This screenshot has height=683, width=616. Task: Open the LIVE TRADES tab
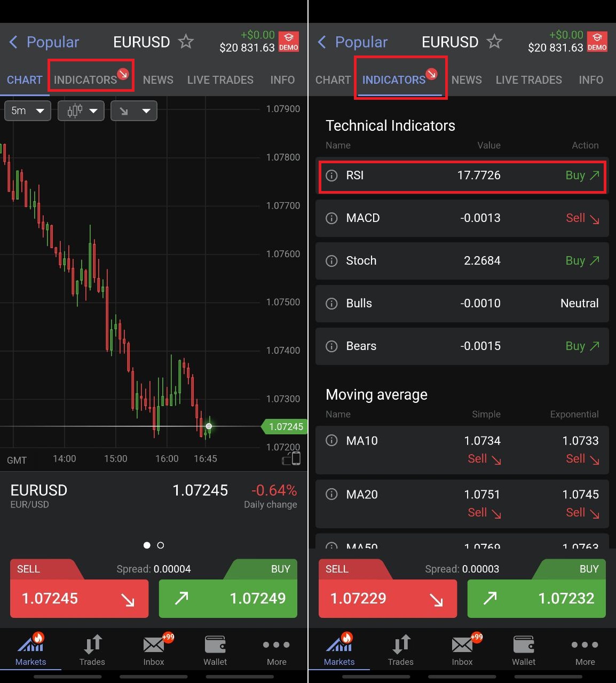click(220, 80)
